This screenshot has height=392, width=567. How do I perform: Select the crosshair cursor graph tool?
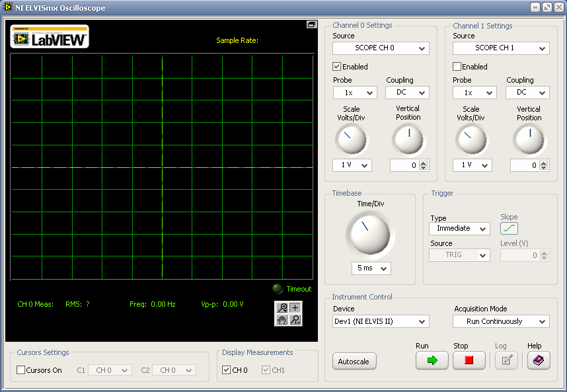(x=295, y=308)
